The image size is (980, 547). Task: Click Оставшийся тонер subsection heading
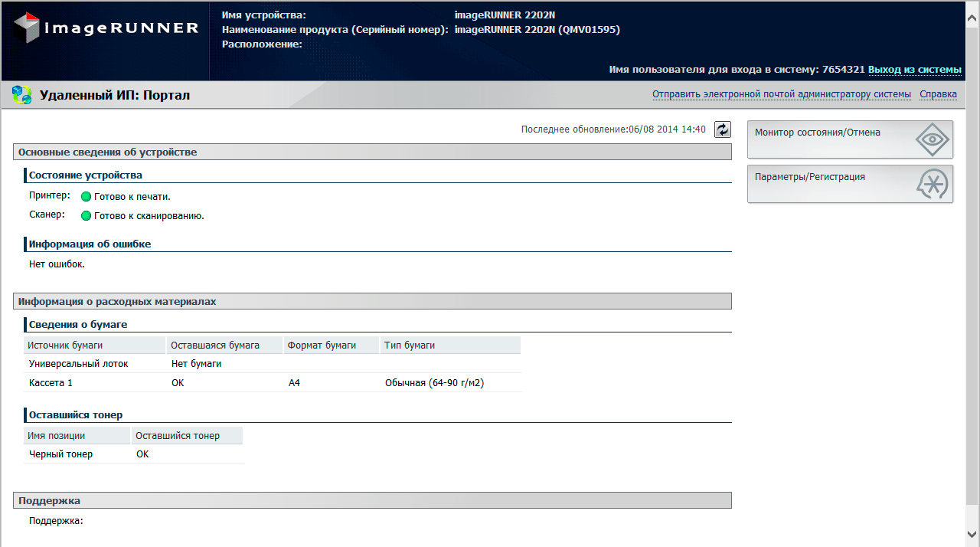[x=76, y=414]
